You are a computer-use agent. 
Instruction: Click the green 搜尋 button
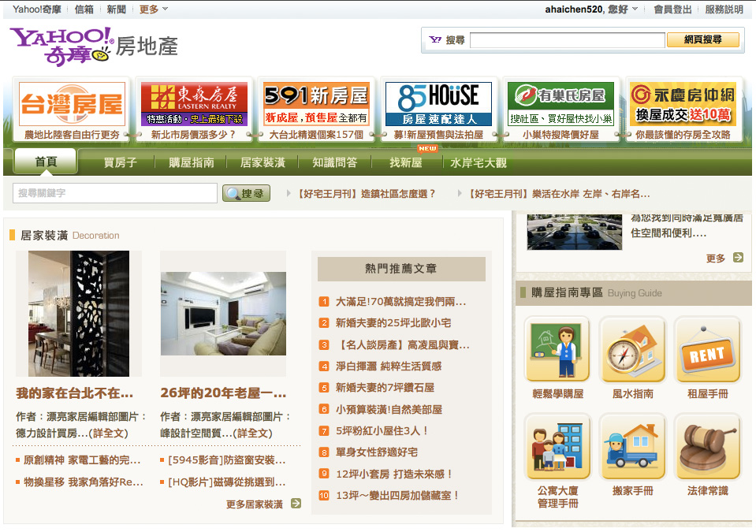pos(246,193)
